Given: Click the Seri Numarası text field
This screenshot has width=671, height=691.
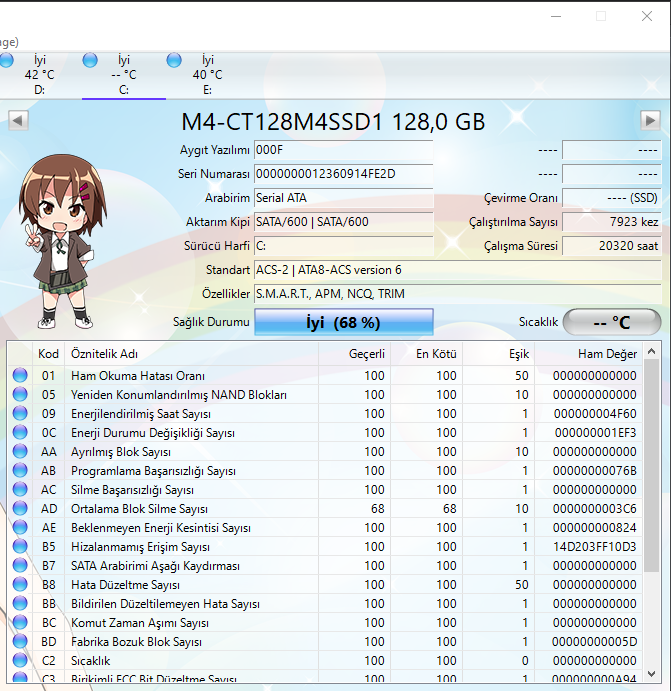Looking at the screenshot, I should coord(342,174).
